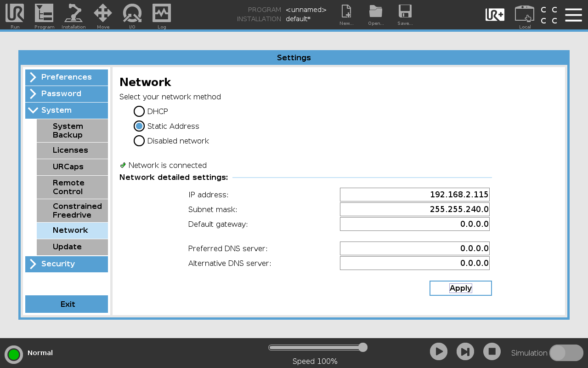Click the Local control mode icon
588x368 pixels.
525,14
